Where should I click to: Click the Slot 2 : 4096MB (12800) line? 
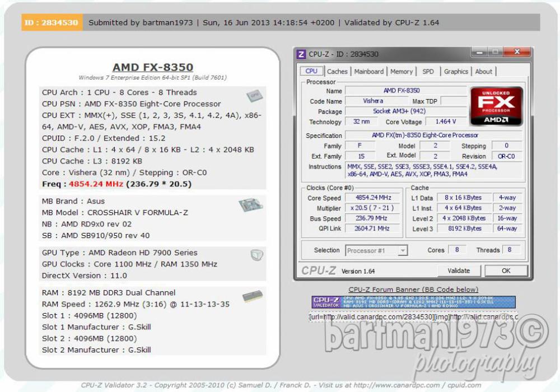(89, 338)
